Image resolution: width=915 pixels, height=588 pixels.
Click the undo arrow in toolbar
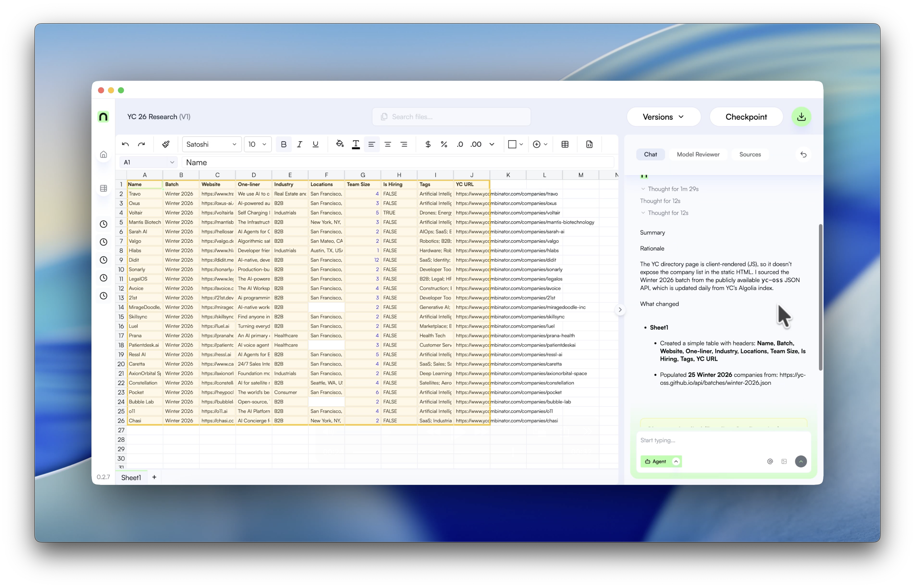point(125,144)
